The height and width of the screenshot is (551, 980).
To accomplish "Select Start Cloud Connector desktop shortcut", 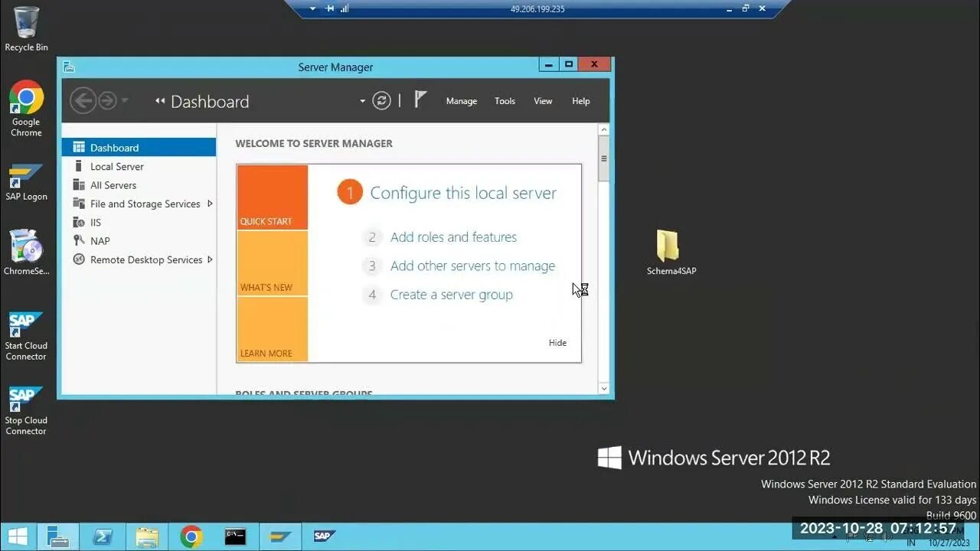I will click(x=26, y=336).
